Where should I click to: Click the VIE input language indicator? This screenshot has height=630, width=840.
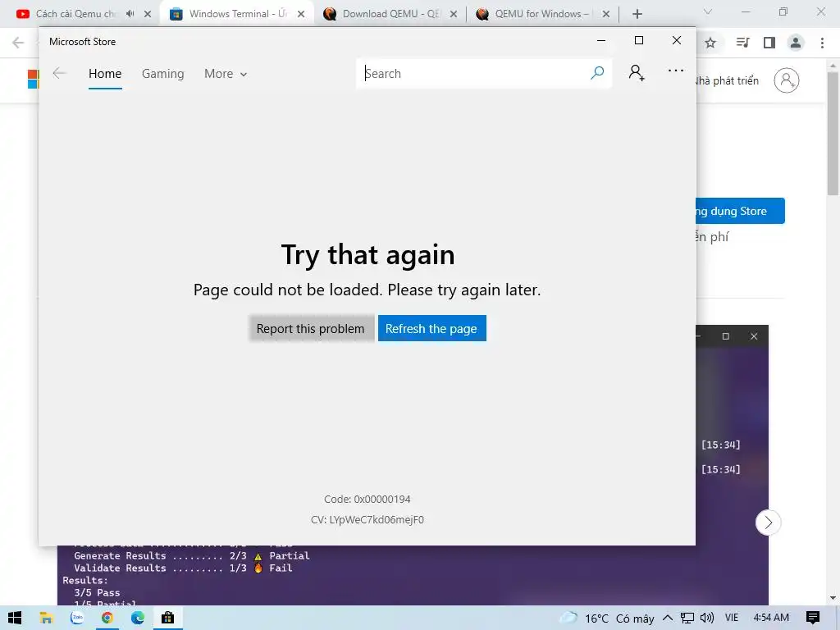[x=731, y=618]
